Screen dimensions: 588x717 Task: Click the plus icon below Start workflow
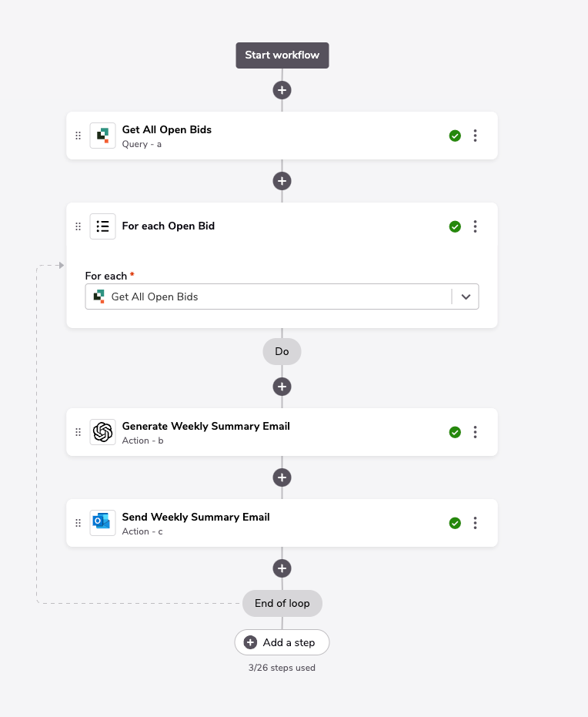282,90
